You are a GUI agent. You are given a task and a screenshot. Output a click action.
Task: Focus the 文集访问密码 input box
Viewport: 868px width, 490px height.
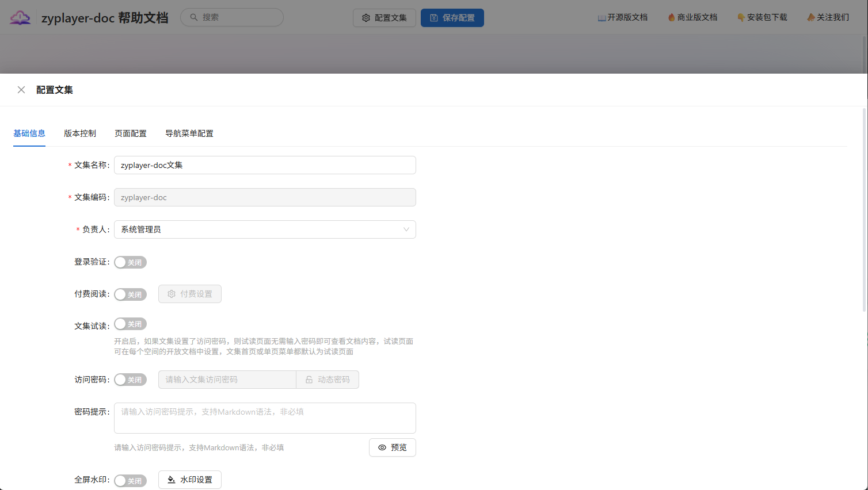pyautogui.click(x=227, y=380)
